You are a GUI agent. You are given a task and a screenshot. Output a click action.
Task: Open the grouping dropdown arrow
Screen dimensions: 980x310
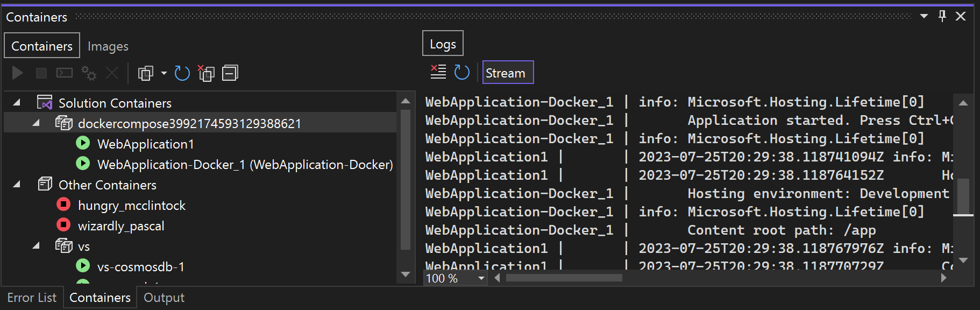click(x=164, y=73)
